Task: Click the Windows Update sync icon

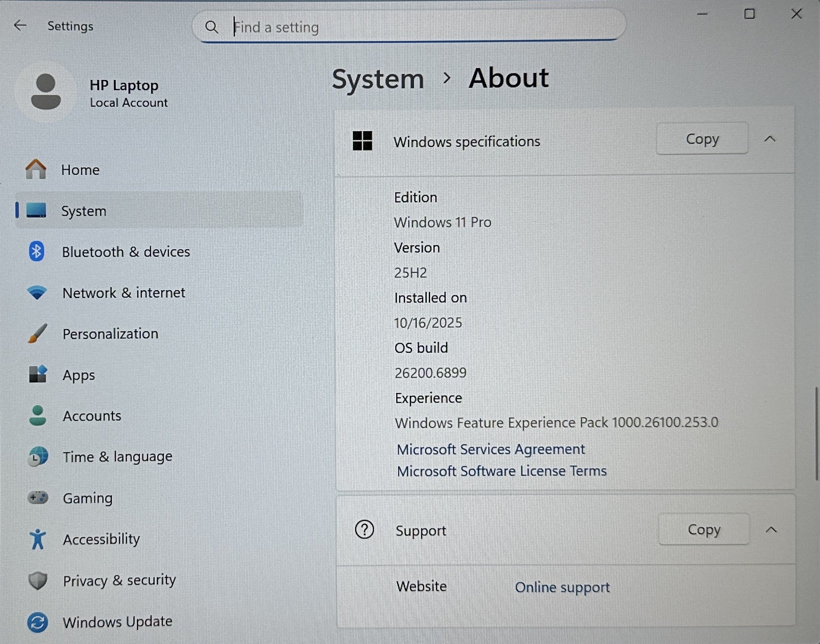Action: [38, 622]
